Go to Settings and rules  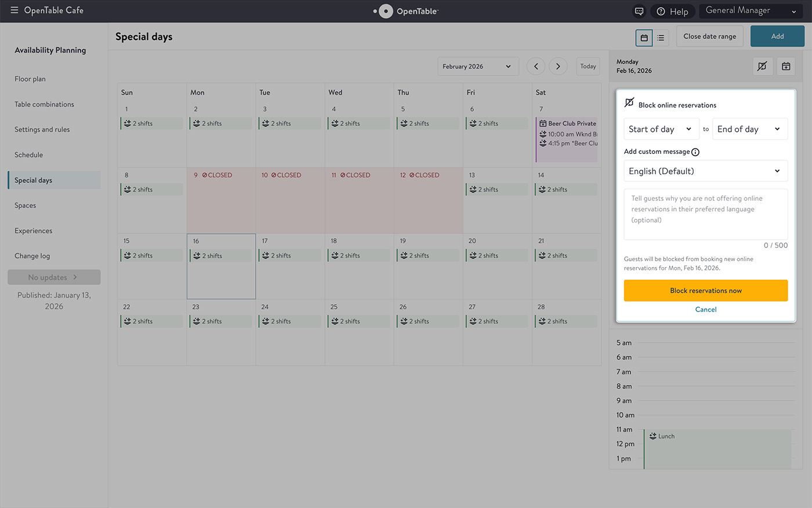[42, 129]
